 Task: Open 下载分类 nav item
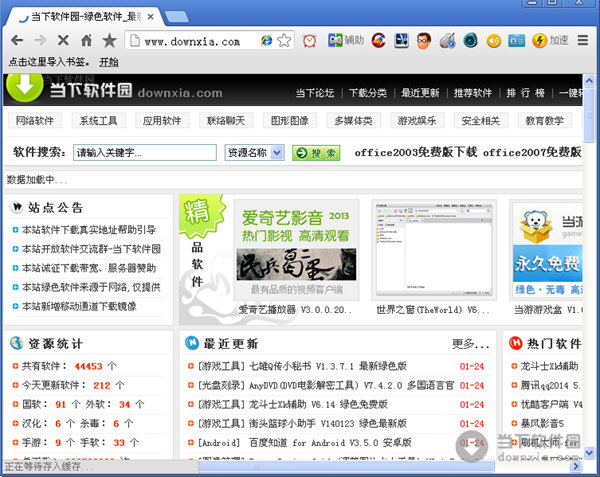coord(368,93)
